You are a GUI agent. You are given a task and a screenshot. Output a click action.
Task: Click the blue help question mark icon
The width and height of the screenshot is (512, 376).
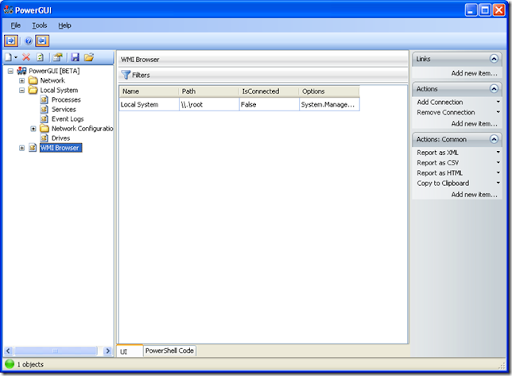click(x=29, y=41)
